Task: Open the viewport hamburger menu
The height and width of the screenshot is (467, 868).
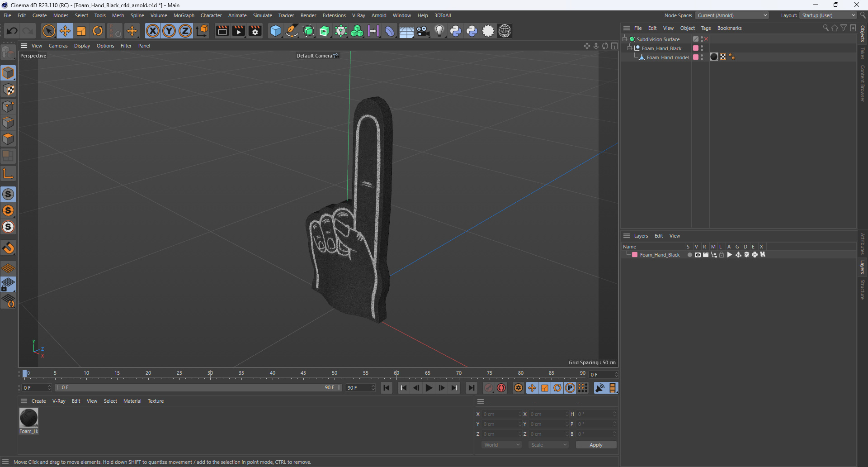Action: tap(24, 46)
